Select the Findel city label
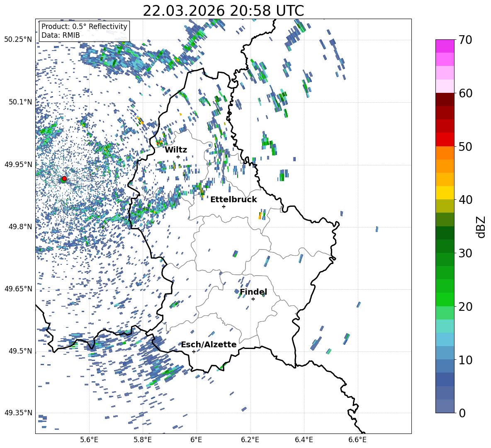Image resolution: width=491 pixels, height=448 pixels. point(253,292)
